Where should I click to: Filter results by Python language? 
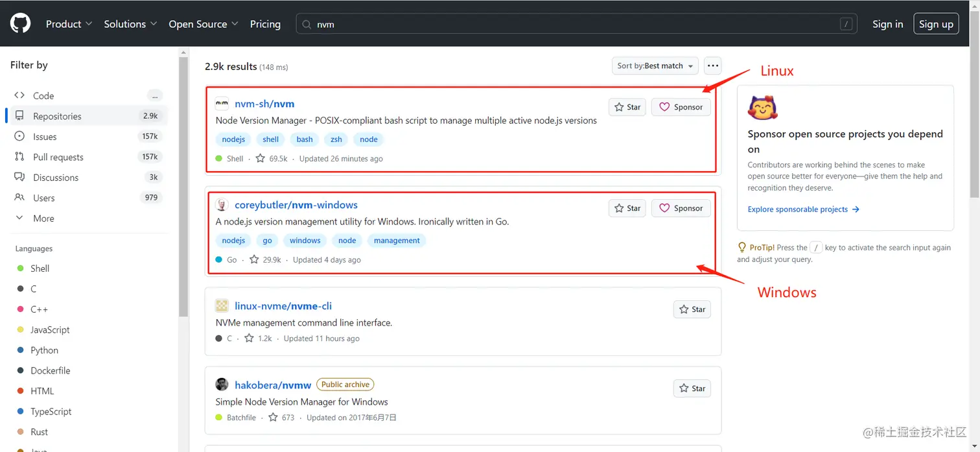87,350
